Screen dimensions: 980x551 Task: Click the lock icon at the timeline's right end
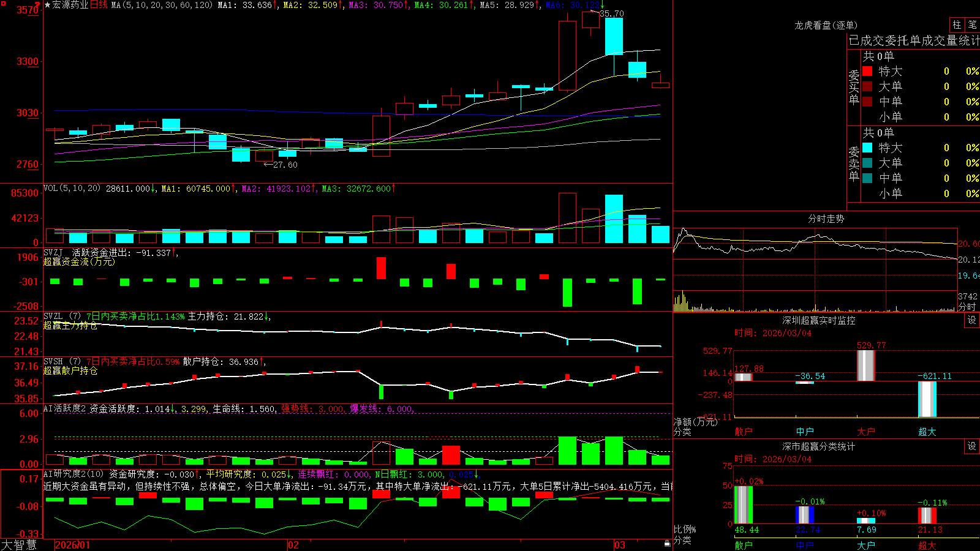pos(668,544)
